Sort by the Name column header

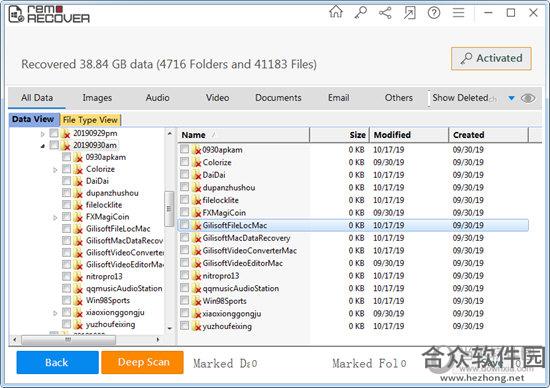pyautogui.click(x=244, y=135)
